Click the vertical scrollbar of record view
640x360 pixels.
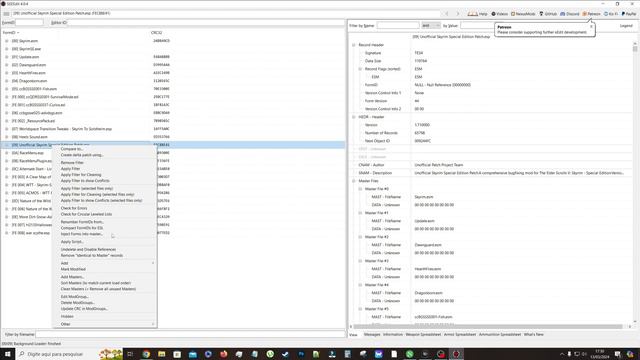[635, 49]
